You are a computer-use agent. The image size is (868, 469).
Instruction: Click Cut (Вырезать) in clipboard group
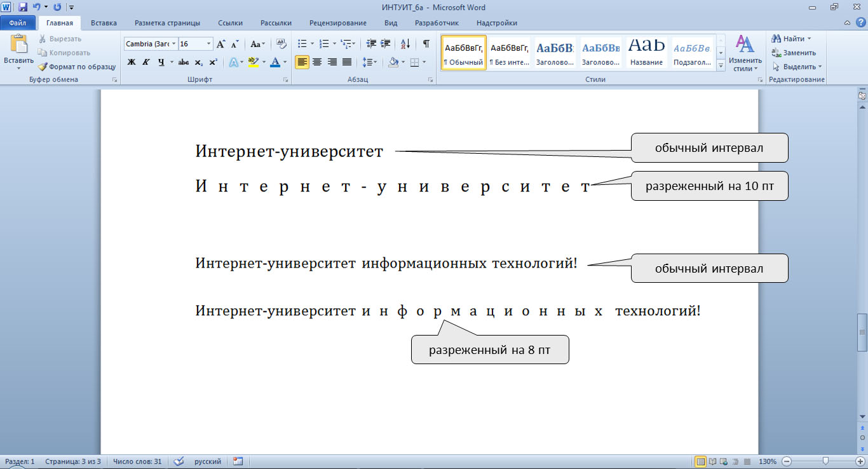pyautogui.click(x=60, y=39)
